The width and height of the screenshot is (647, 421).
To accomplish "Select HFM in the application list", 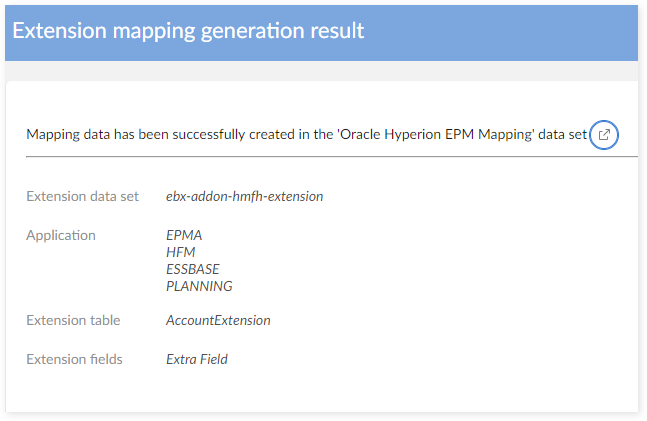I will click(181, 252).
